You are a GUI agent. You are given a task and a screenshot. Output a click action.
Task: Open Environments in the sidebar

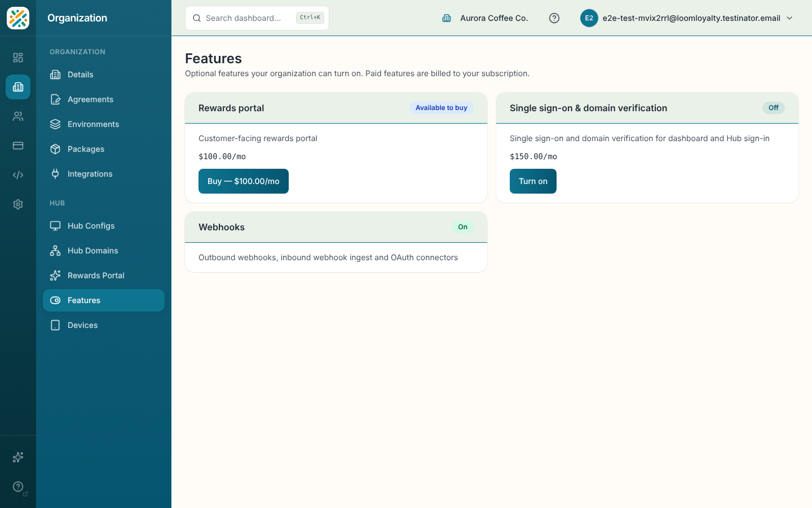coord(104,124)
